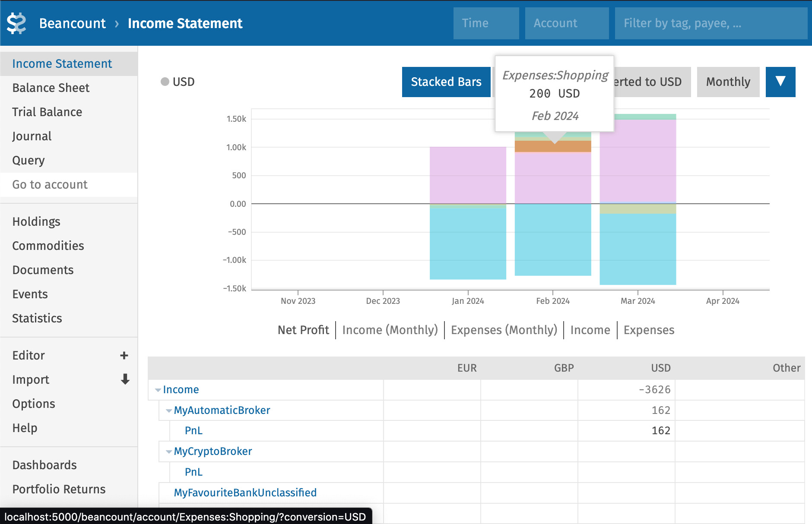Focus the Go to account field

pos(69,185)
